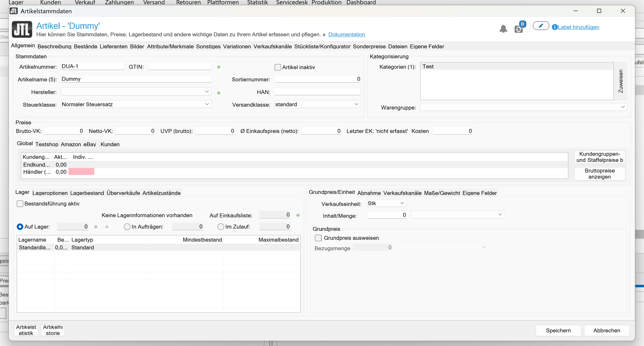Switch to the Variationen tab
Image resolution: width=644 pixels, height=346 pixels.
(x=237, y=47)
